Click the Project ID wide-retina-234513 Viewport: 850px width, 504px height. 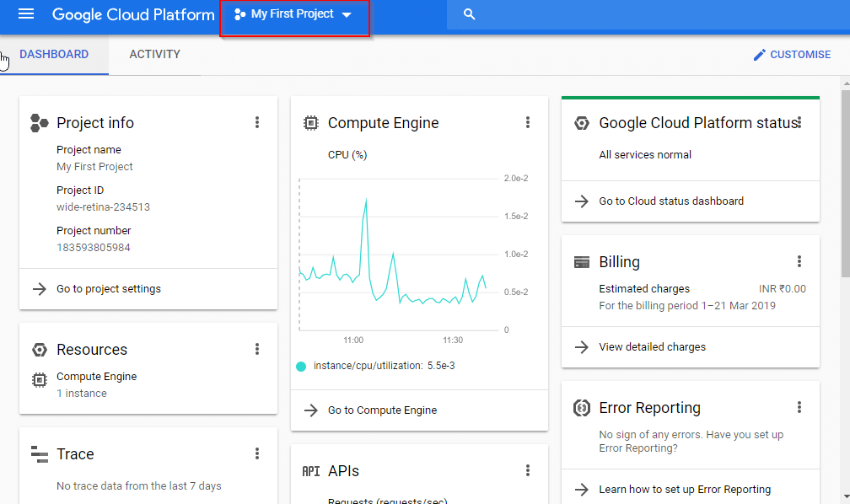(x=103, y=207)
